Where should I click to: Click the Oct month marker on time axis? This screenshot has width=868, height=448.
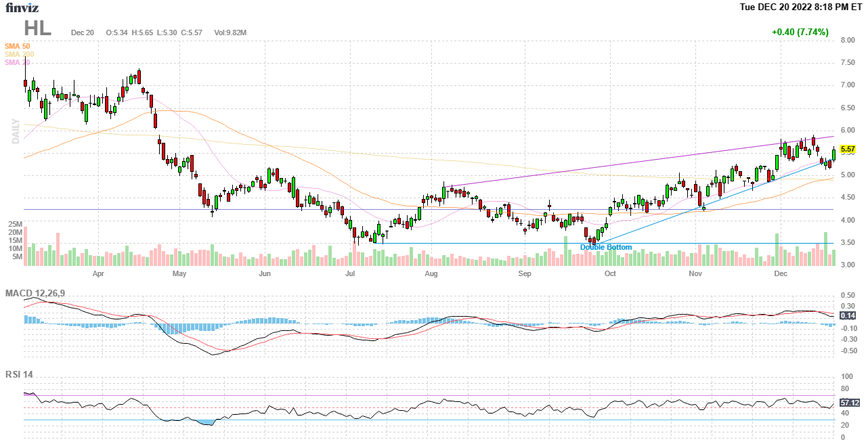point(610,274)
